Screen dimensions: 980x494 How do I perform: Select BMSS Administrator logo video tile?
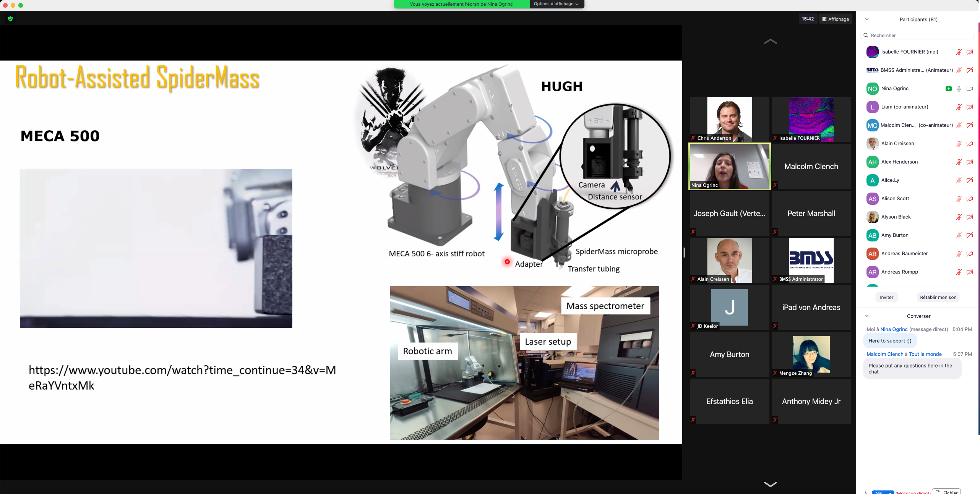[x=811, y=260]
